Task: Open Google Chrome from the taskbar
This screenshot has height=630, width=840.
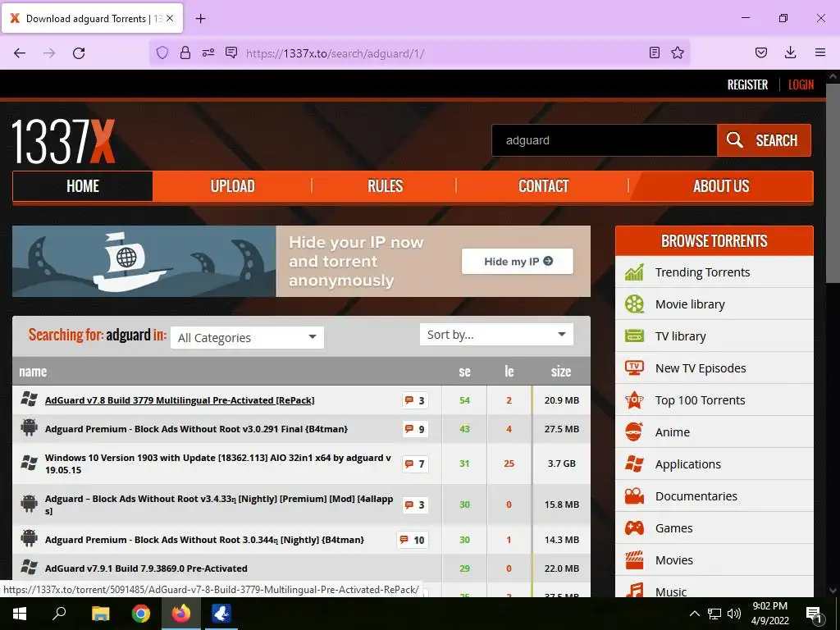Action: [x=141, y=614]
